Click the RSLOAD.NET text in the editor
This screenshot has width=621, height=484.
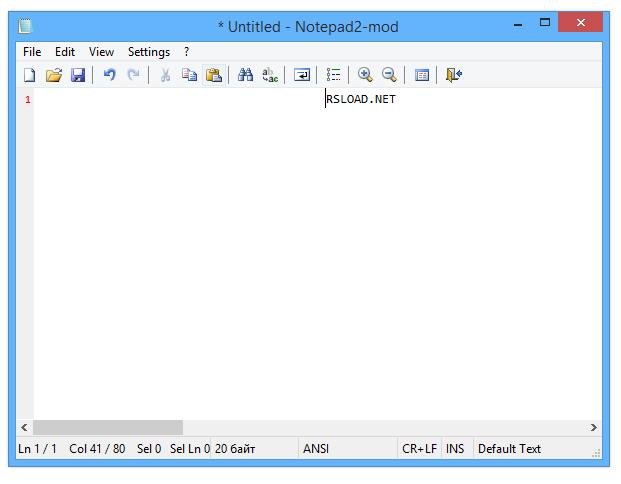(x=361, y=99)
